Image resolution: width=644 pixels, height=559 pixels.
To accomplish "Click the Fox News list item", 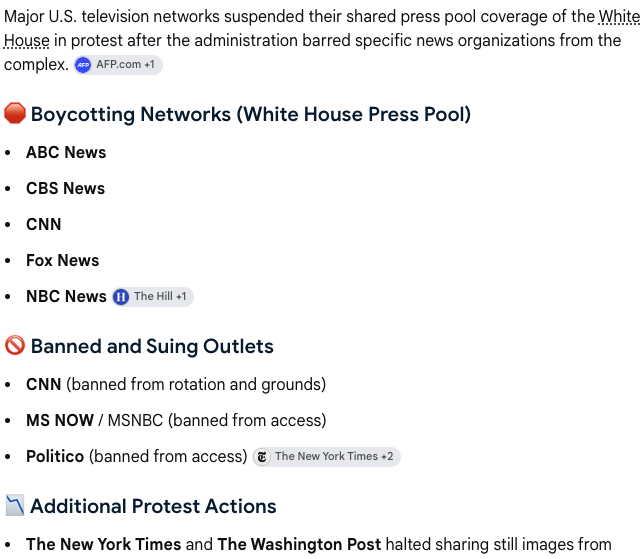I will coord(63,260).
